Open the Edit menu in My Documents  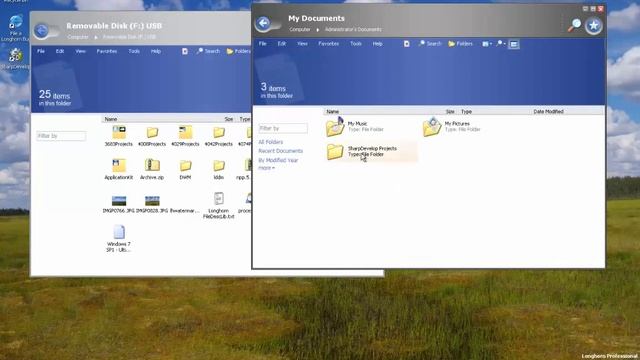tap(282, 44)
